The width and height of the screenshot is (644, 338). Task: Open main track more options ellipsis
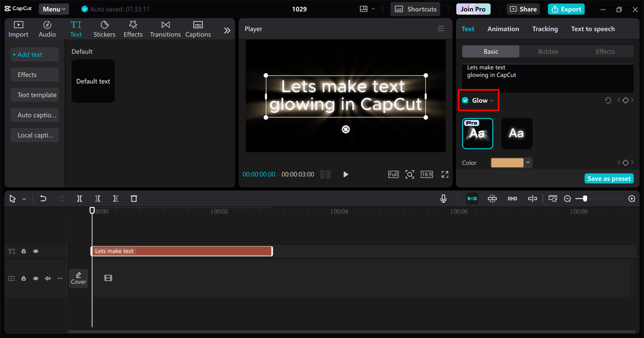tap(60, 278)
